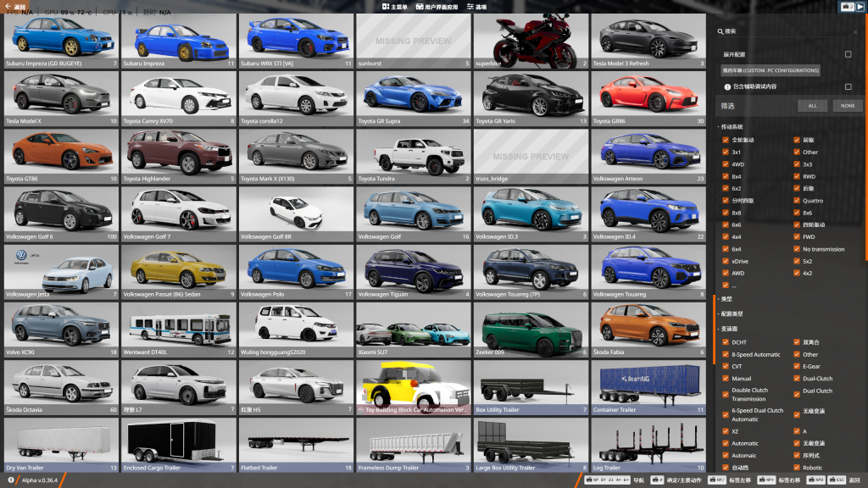
Task: Uncheck the 8x8 drivetrain filter
Action: pyautogui.click(x=726, y=213)
